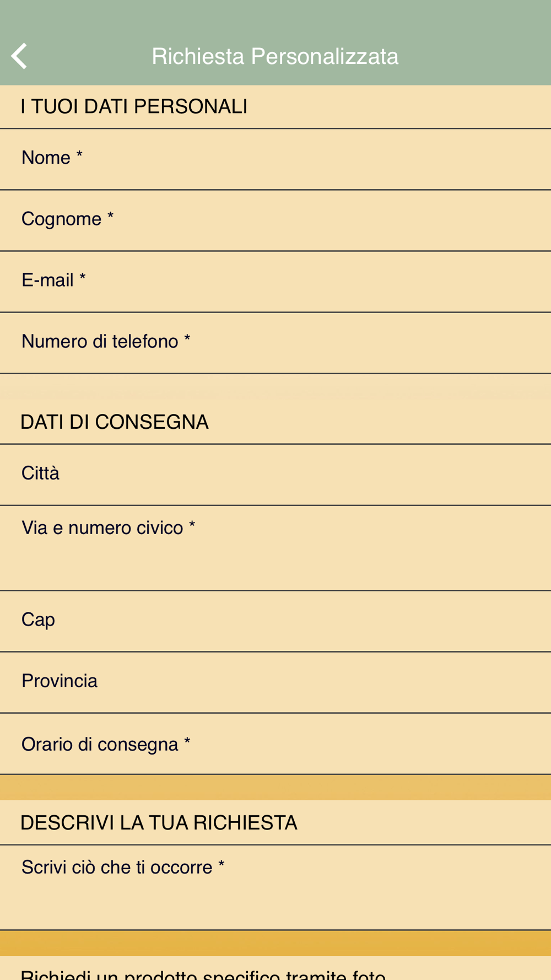Click the dark yellow divider above DESCRIVI

tap(275, 787)
